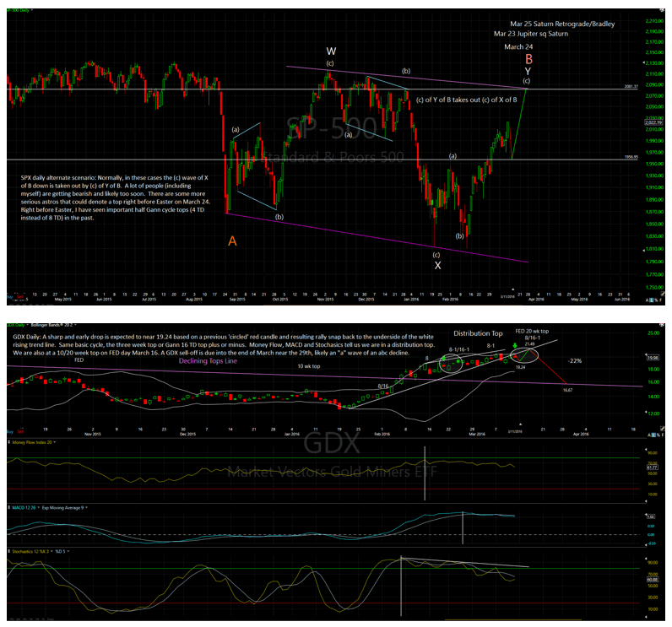Select the 'Mar 23 Jupiter sq Saturn' annotation
Image resolution: width=672 pixels, height=627 pixels.
[x=530, y=34]
